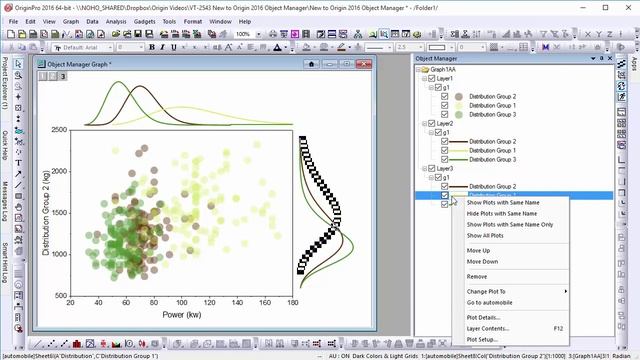Image resolution: width=640 pixels, height=360 pixels.
Task: Select the Zoom In tool in left toolbar
Action: [x=18, y=75]
